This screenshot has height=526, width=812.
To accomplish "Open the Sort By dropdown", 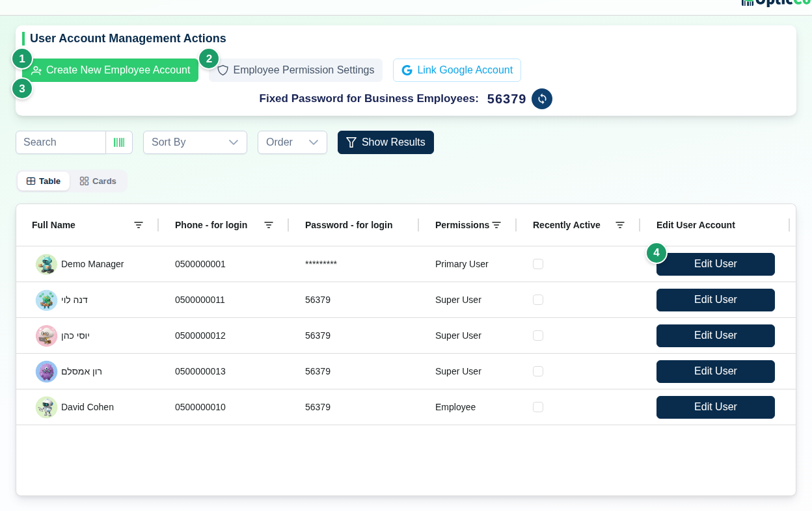I will coord(195,142).
